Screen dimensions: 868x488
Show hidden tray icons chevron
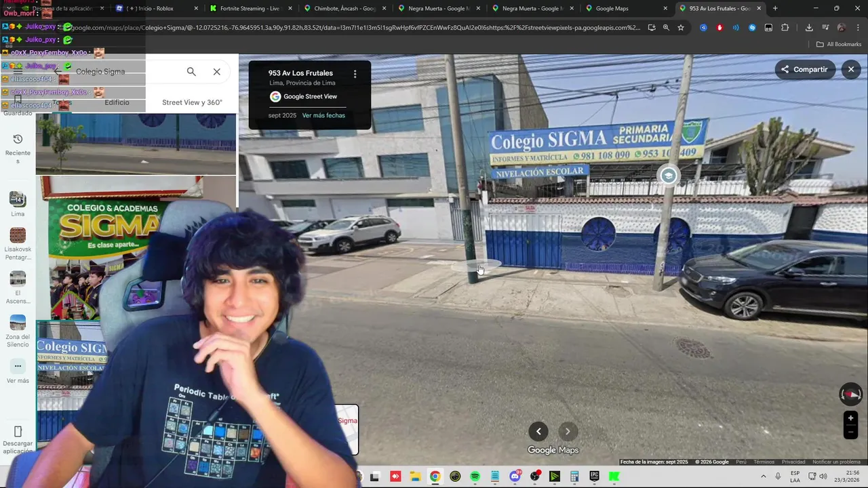pyautogui.click(x=763, y=476)
